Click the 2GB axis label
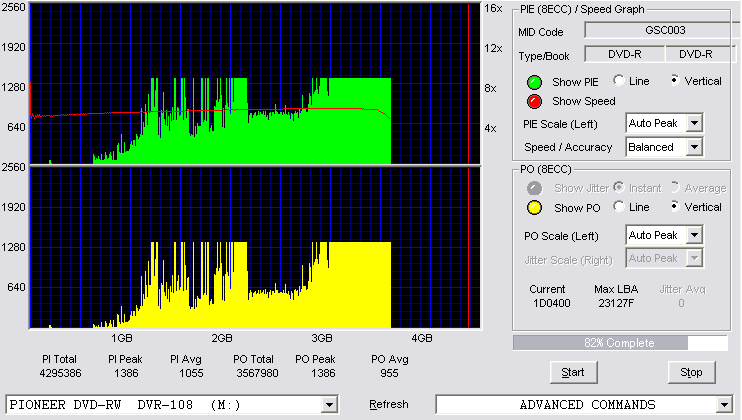 tap(221, 338)
